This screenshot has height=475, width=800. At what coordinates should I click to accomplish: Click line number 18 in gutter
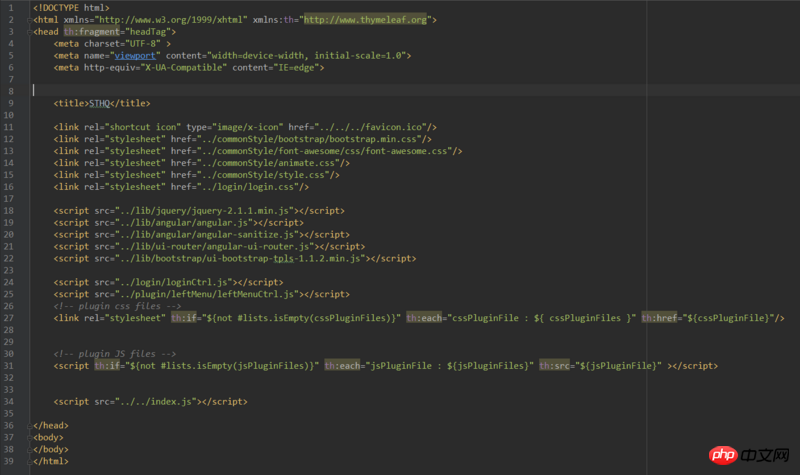[9, 211]
